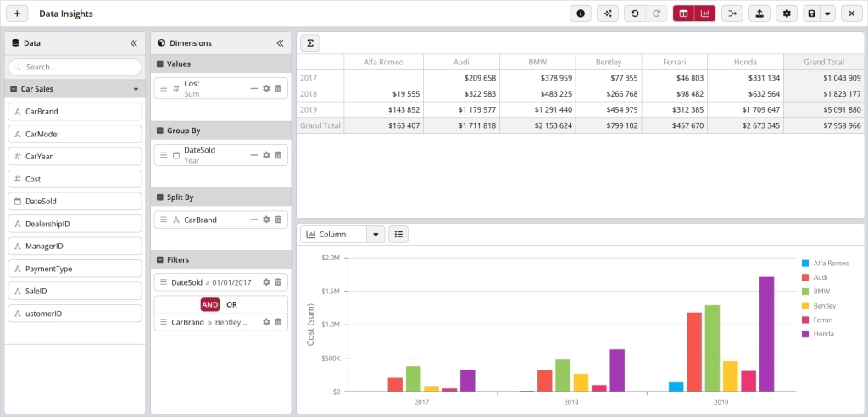Click the export upload icon

tap(759, 14)
